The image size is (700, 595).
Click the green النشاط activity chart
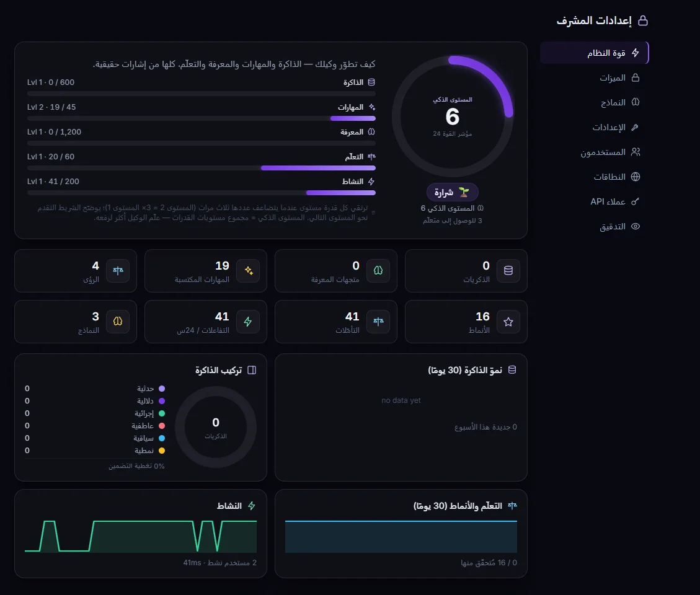(141, 536)
